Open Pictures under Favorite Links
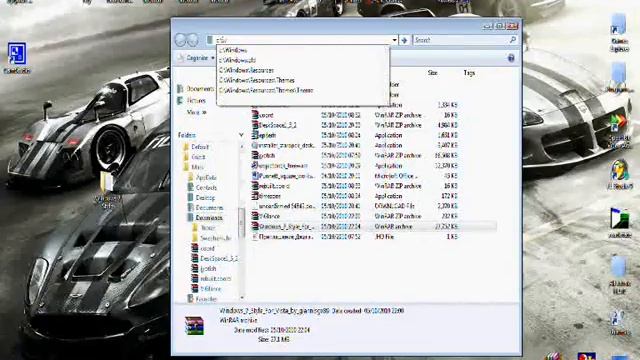This screenshot has width=640, height=360. pyautogui.click(x=196, y=100)
